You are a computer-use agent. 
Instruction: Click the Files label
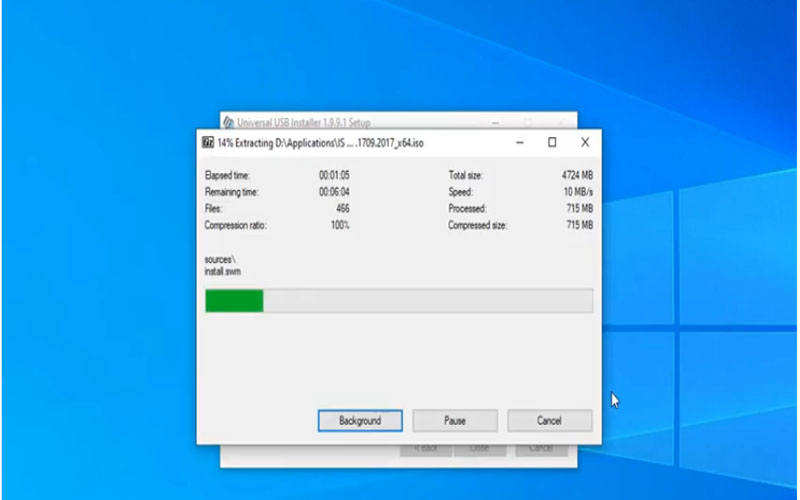coord(213,208)
